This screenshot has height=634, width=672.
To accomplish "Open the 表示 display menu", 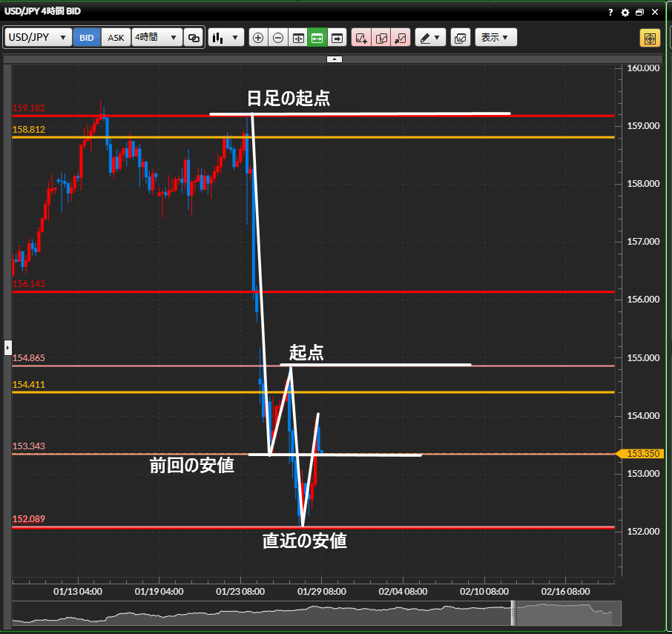I will [495, 38].
